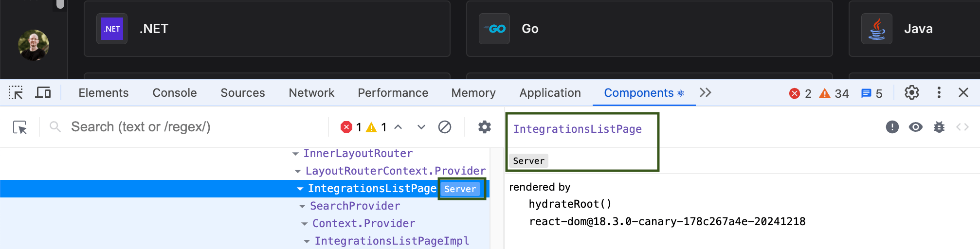Open the DevTools settings gear
The image size is (980, 249).
coord(911,92)
